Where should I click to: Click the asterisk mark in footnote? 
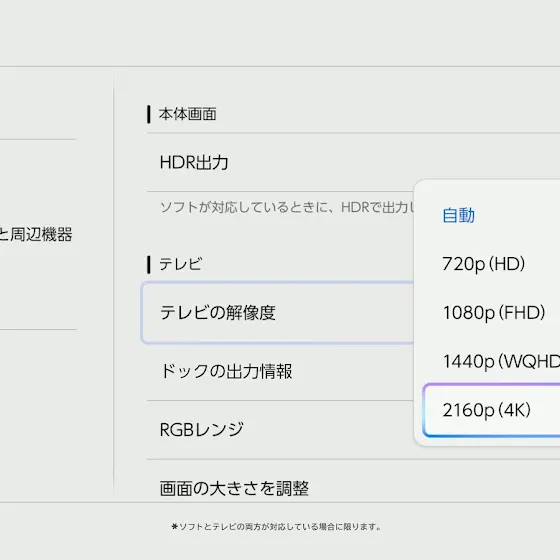pos(175,526)
